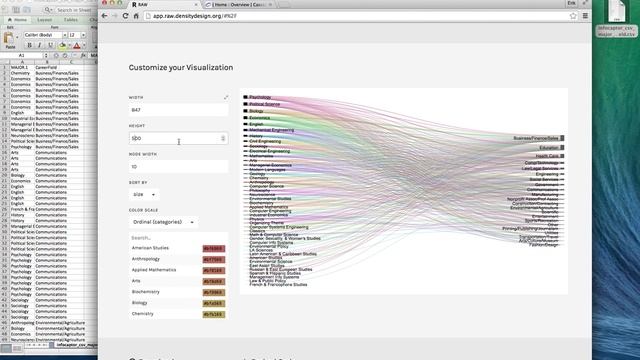Click the Height field stepper
Screen dimensions: 640x360
pos(223,138)
